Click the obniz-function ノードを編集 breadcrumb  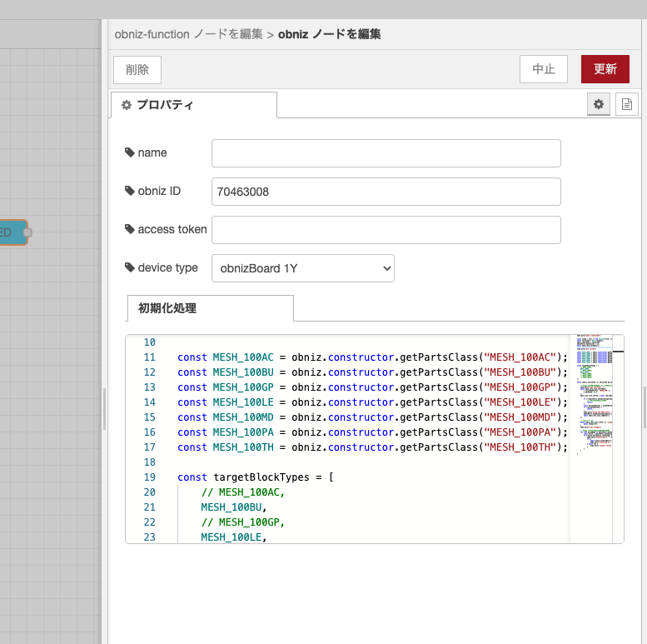click(x=188, y=34)
